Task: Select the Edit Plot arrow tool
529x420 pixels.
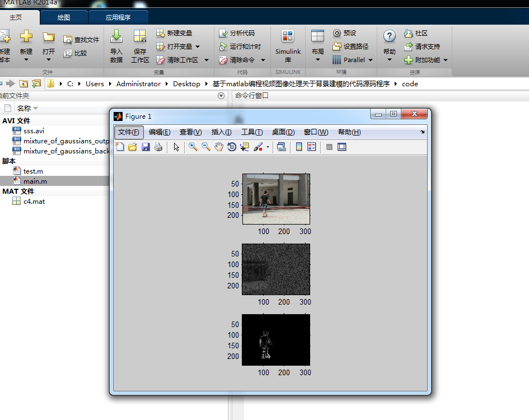Action: pos(176,147)
